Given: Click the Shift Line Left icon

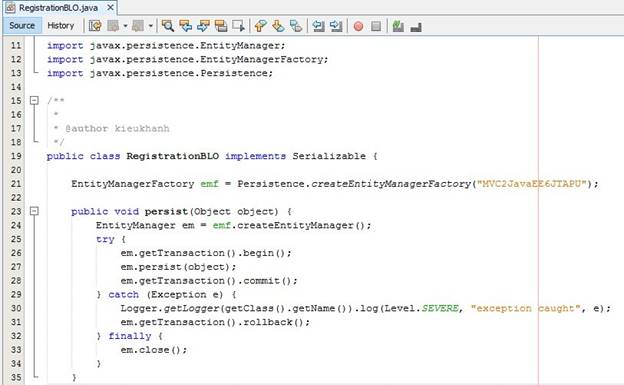Looking at the screenshot, I should click(318, 26).
